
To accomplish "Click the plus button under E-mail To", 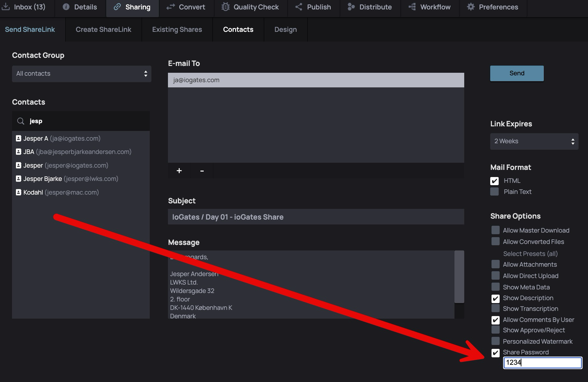I will 179,171.
